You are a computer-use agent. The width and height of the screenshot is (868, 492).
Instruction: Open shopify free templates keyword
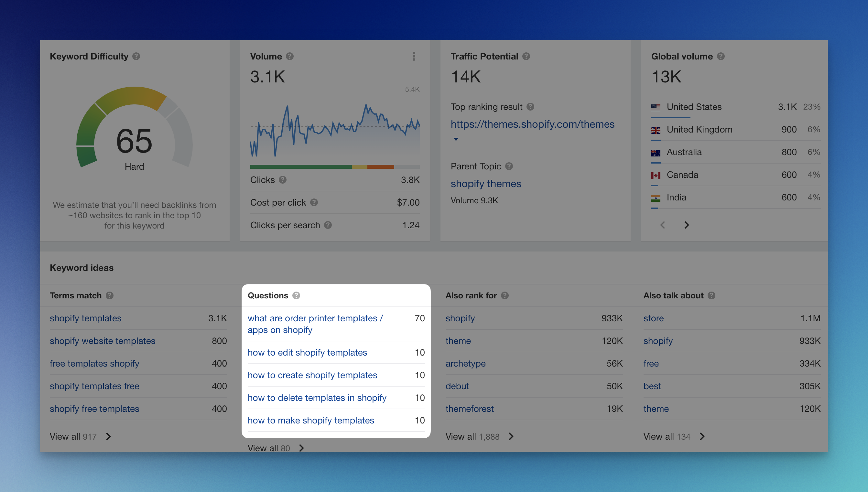coord(94,409)
